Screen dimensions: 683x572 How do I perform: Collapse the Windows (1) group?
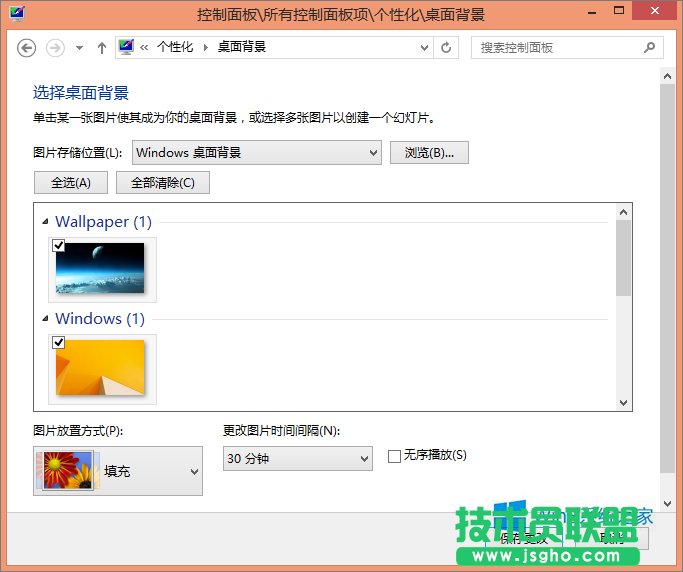[45, 319]
